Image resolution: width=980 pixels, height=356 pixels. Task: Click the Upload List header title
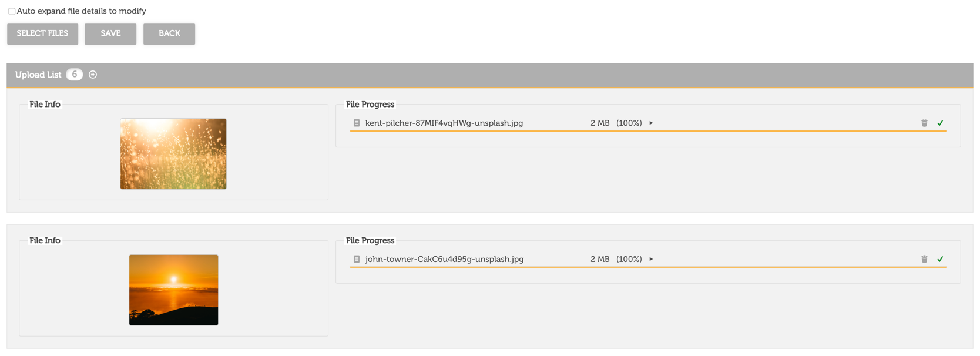pyautogui.click(x=38, y=75)
